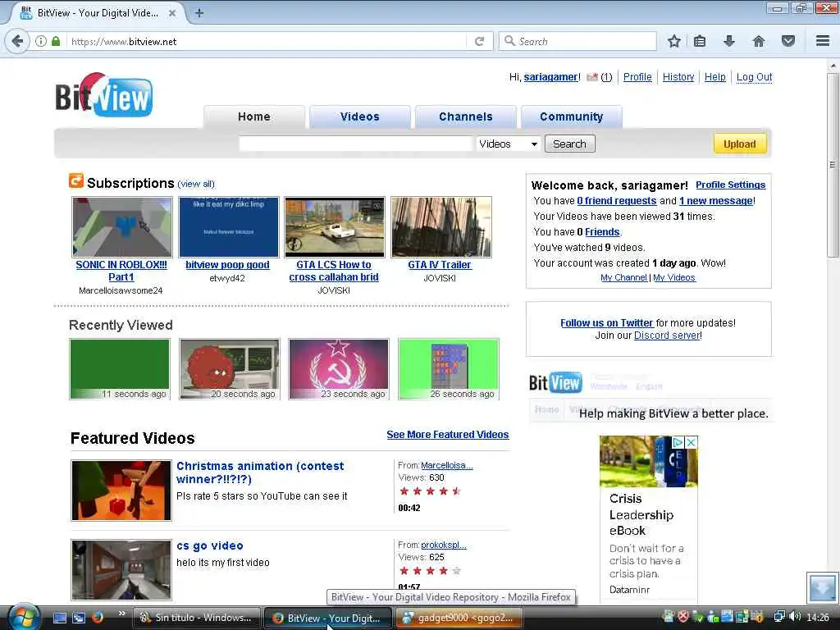Open recently viewed video from 11 seconds ago
840x630 pixels.
(x=120, y=369)
